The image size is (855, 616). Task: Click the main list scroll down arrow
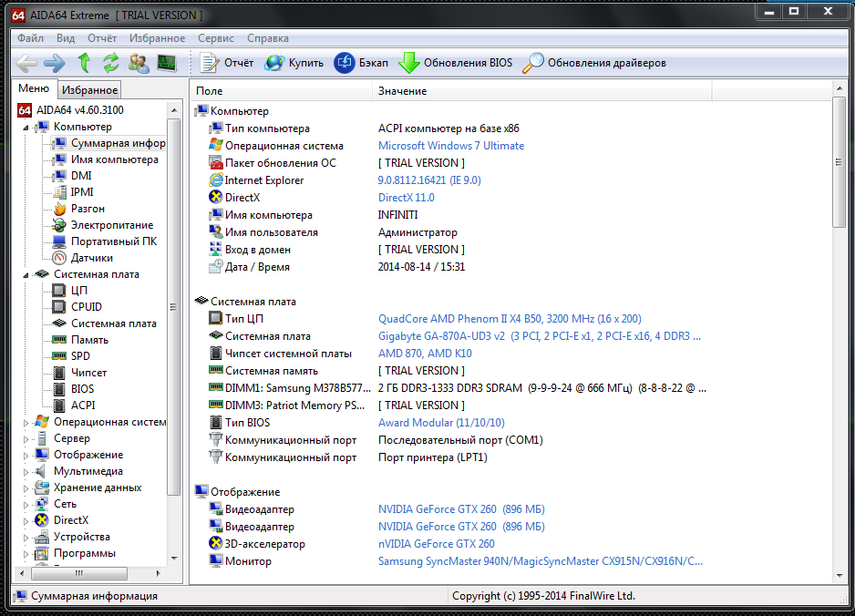tap(839, 576)
